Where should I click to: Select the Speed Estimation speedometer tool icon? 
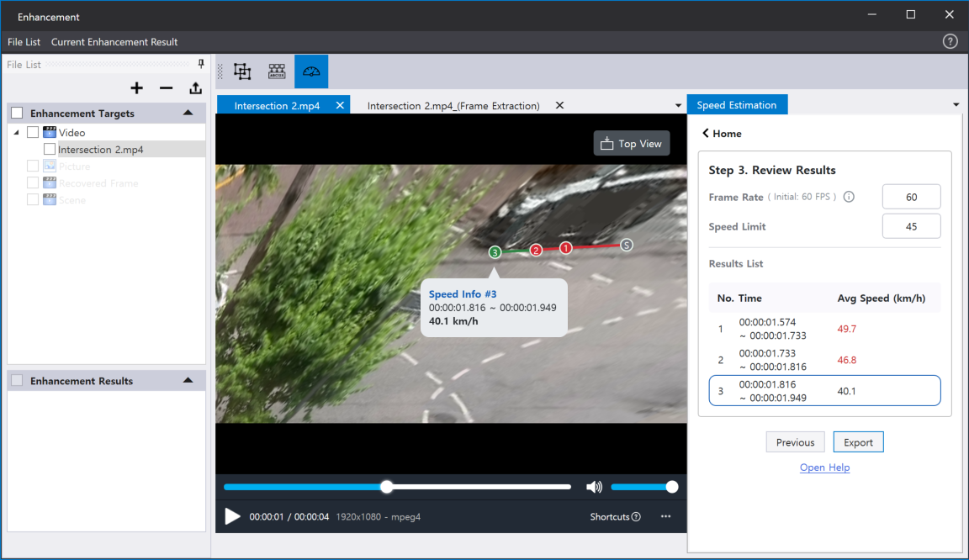pyautogui.click(x=311, y=72)
